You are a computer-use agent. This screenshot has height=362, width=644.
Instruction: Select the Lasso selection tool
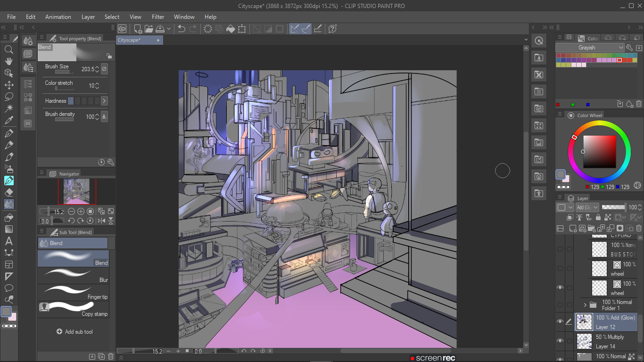[8, 97]
